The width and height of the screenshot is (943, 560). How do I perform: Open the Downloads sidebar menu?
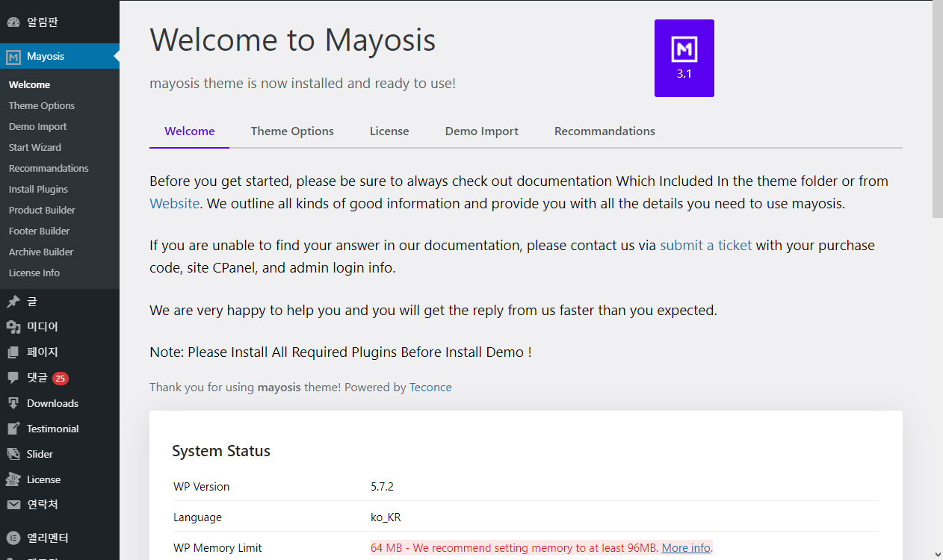click(60, 403)
